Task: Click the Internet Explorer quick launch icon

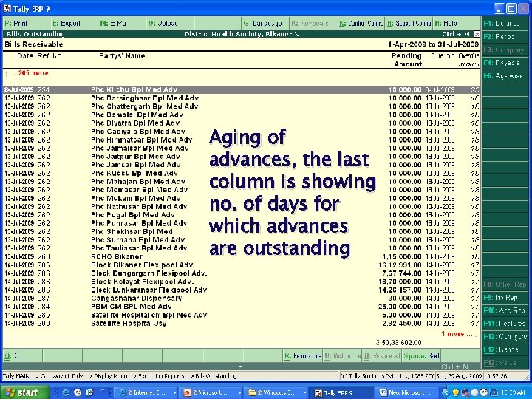Action: 66,392
